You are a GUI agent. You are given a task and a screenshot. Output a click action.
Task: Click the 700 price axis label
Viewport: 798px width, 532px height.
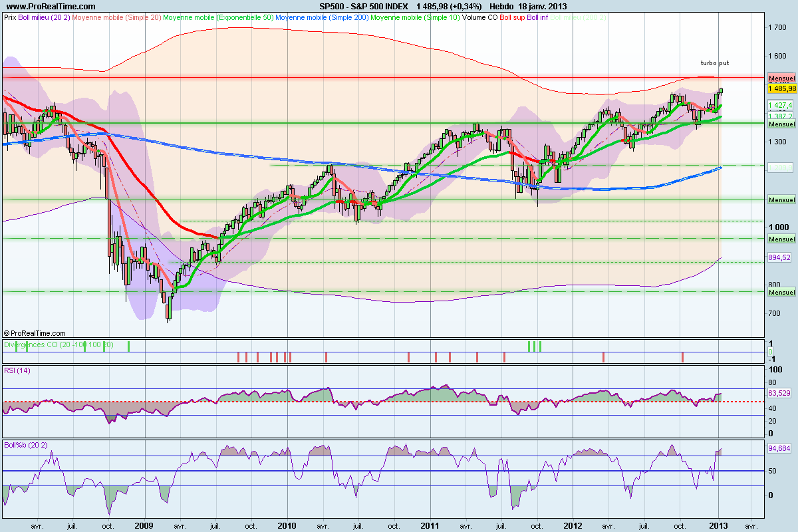click(775, 313)
